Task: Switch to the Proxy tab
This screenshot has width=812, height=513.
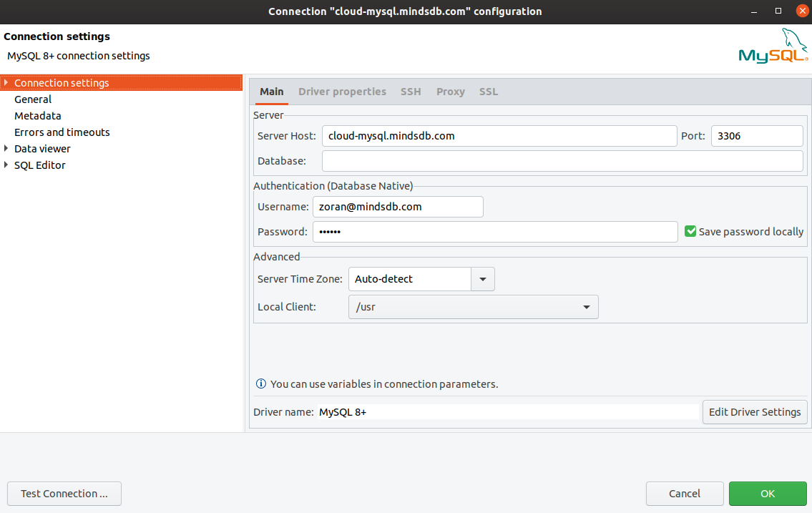Action: point(451,92)
